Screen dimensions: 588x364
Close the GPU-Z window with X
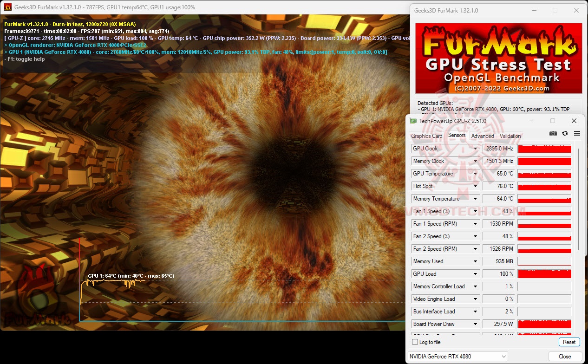574,121
